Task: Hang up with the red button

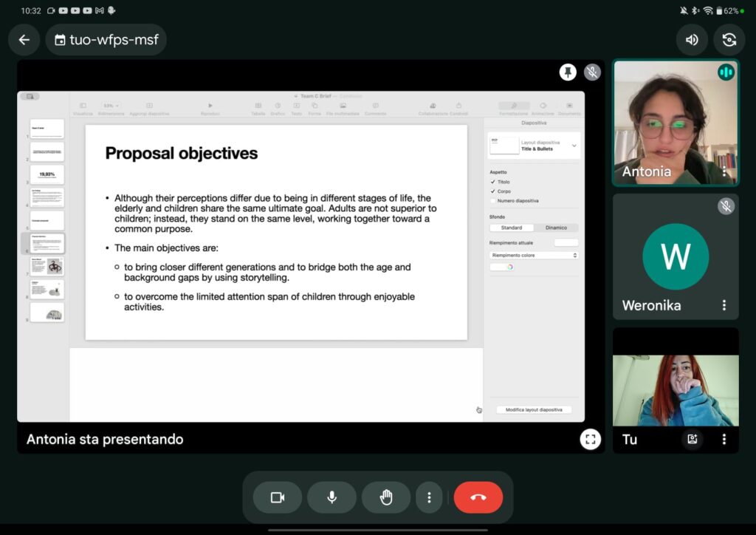Action: (478, 497)
